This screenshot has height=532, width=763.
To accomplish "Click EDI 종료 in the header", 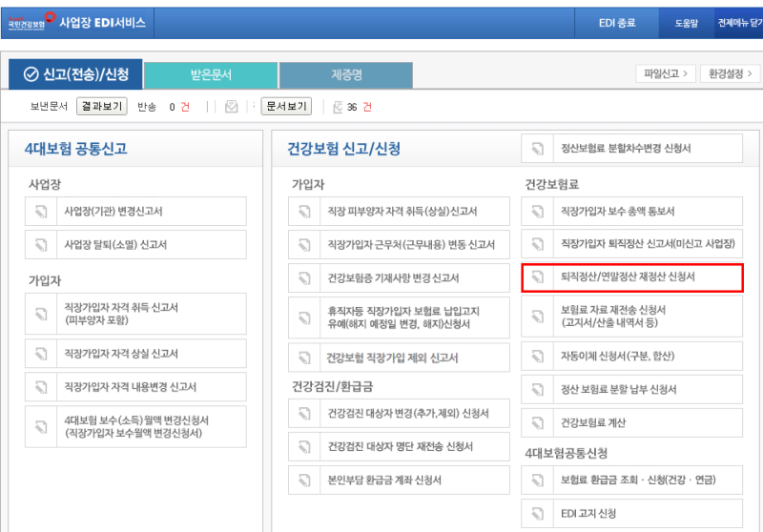I will point(617,23).
